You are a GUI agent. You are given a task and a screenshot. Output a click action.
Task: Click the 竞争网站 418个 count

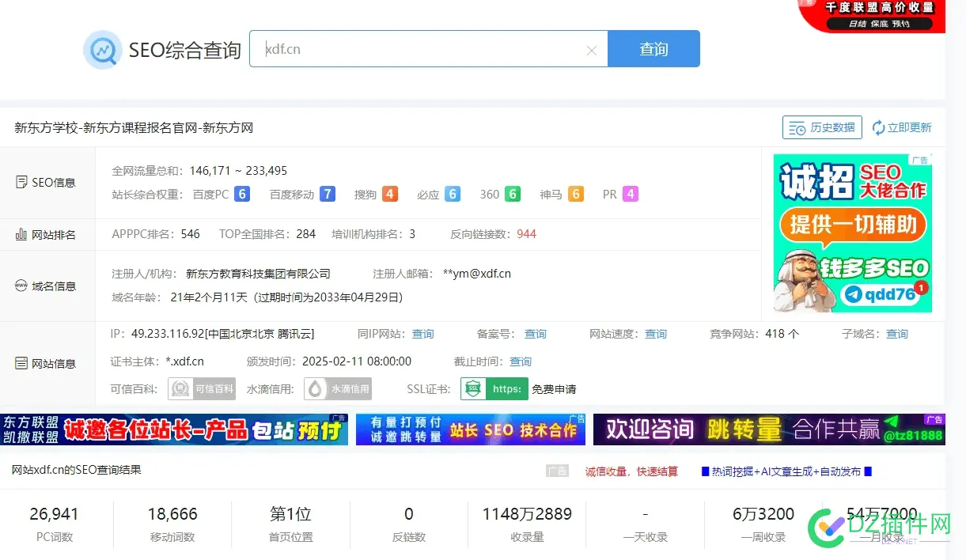click(x=782, y=333)
